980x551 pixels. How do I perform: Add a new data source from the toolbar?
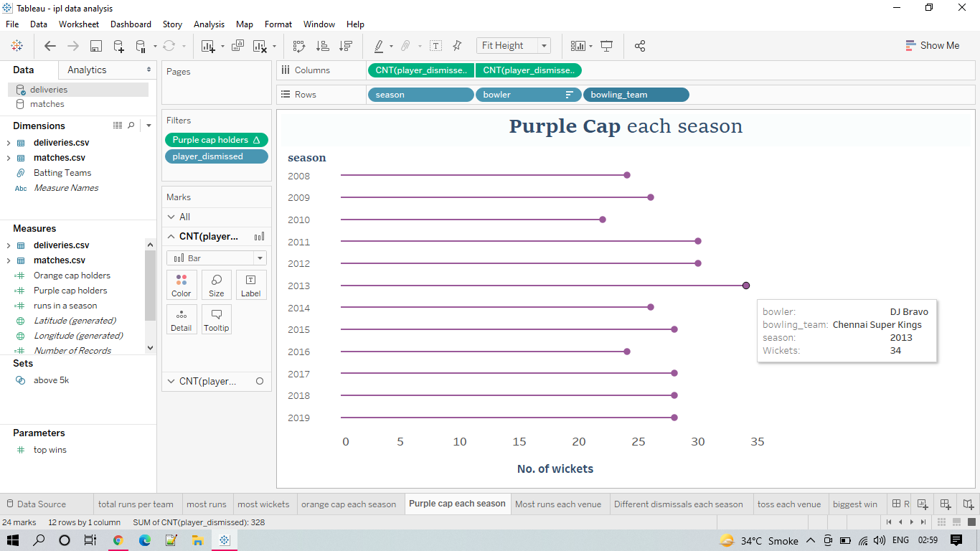tap(118, 46)
